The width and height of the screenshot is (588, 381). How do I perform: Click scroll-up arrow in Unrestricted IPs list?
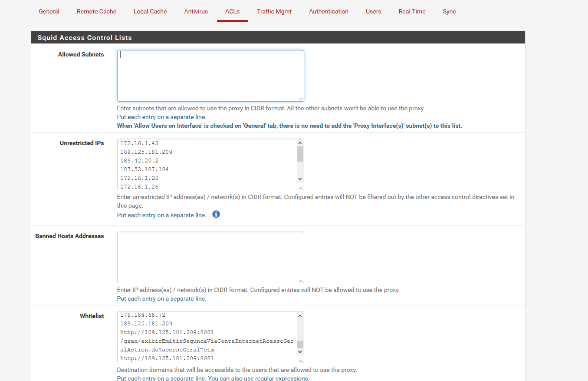pyautogui.click(x=300, y=143)
